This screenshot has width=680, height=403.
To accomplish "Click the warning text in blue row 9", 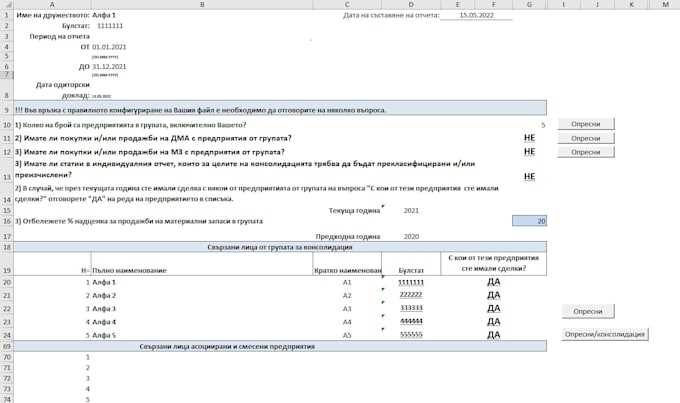I will [200, 110].
